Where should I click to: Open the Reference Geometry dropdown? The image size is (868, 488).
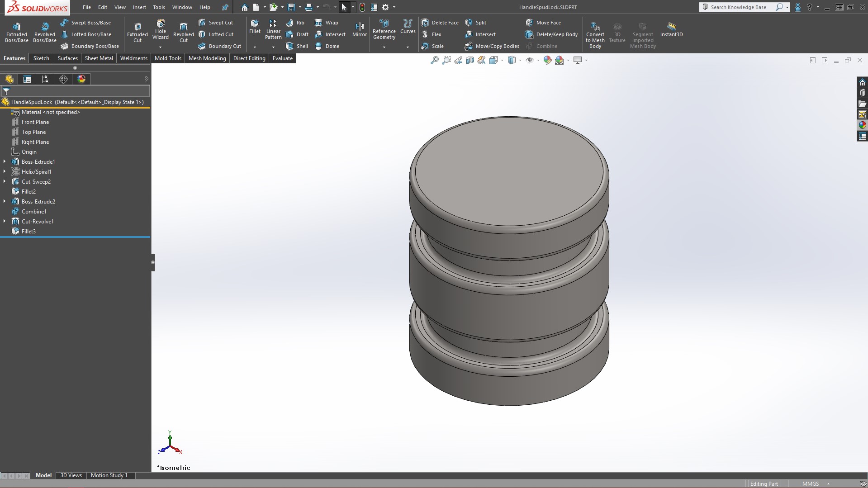(384, 47)
